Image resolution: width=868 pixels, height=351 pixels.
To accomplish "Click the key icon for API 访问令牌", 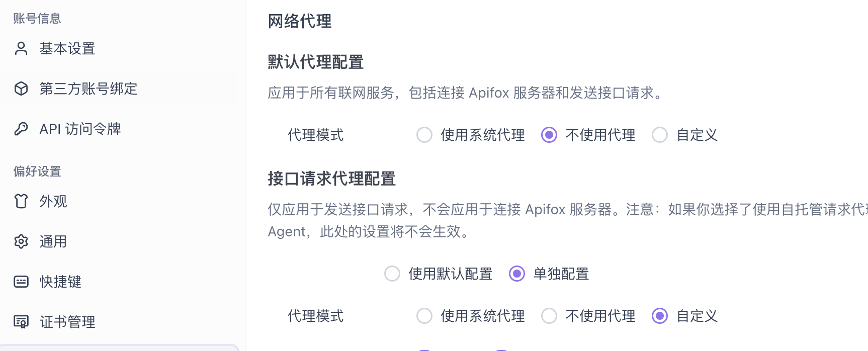I will tap(21, 129).
